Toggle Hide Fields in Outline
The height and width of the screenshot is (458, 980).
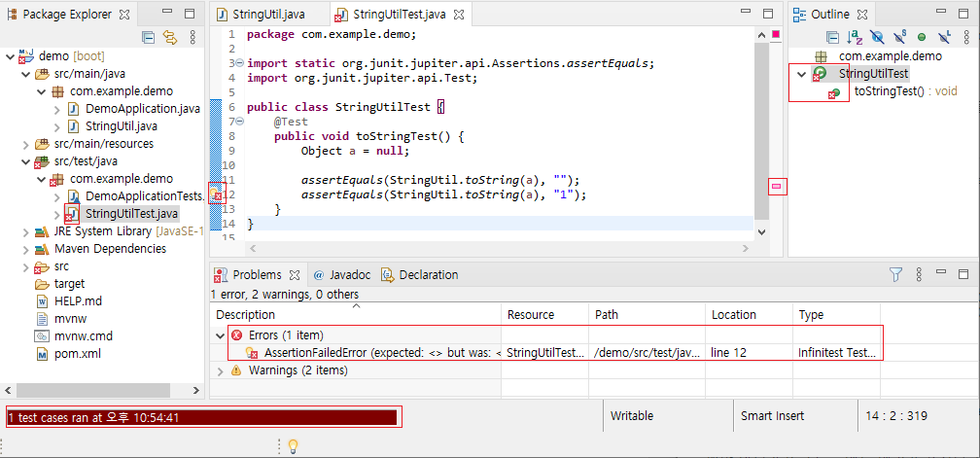click(877, 38)
